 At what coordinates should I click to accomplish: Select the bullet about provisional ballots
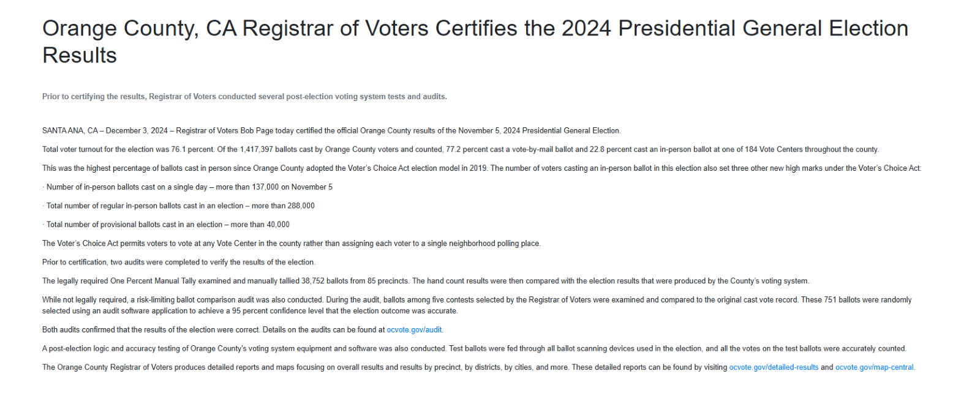[x=168, y=225]
